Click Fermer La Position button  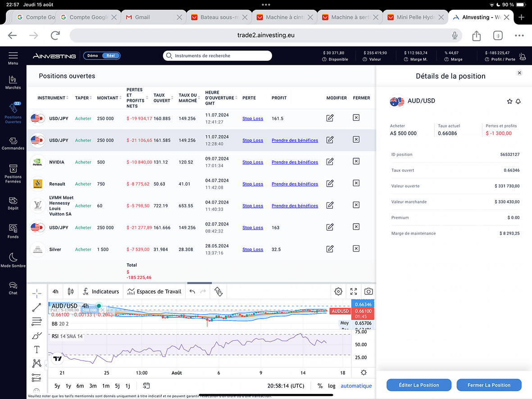pyautogui.click(x=489, y=385)
